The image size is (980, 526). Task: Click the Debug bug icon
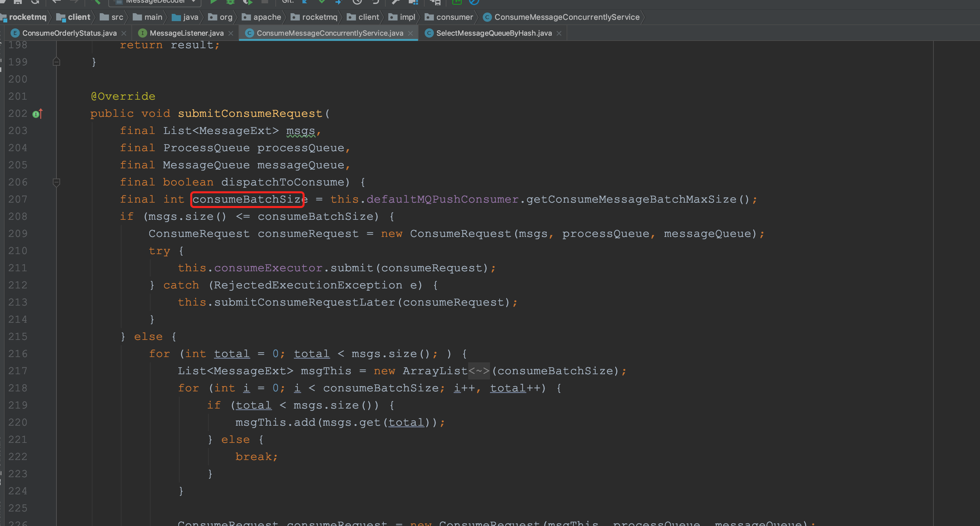(x=230, y=2)
